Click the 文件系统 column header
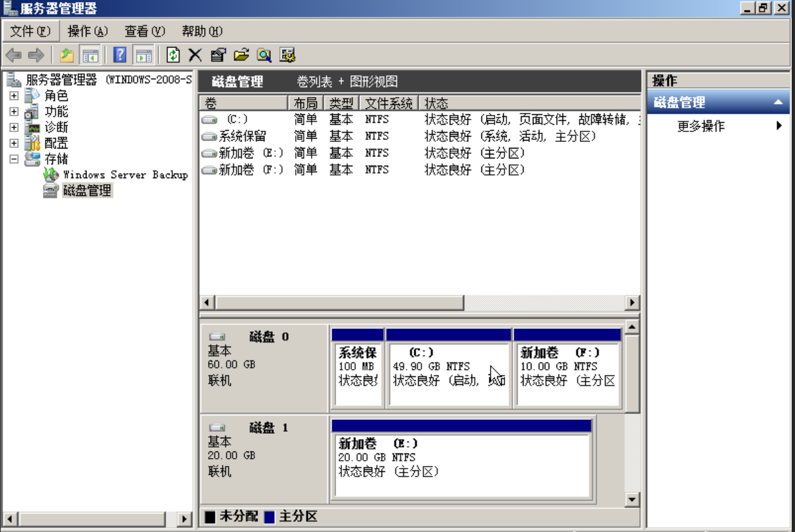This screenshot has height=532, width=795. coord(389,104)
